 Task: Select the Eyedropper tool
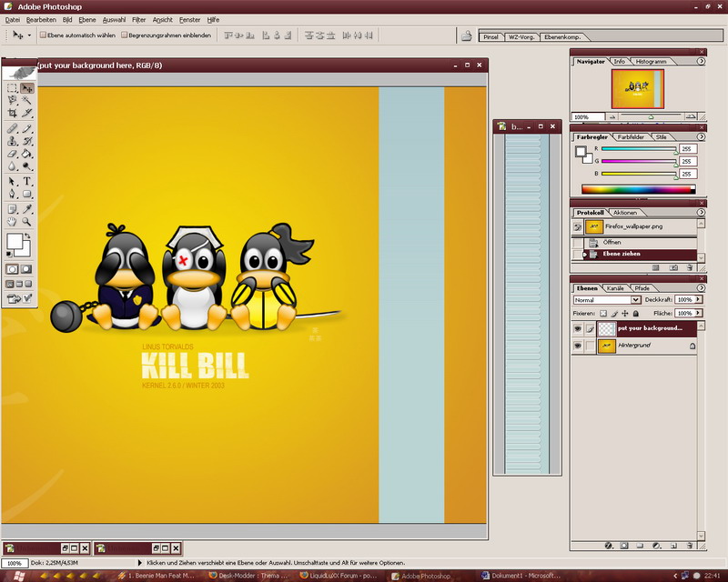[27, 209]
